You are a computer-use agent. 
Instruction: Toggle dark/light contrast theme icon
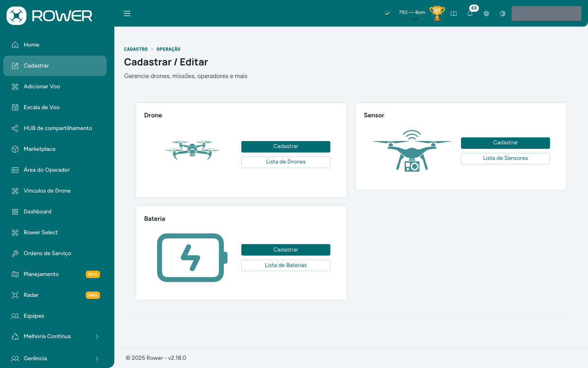(503, 13)
